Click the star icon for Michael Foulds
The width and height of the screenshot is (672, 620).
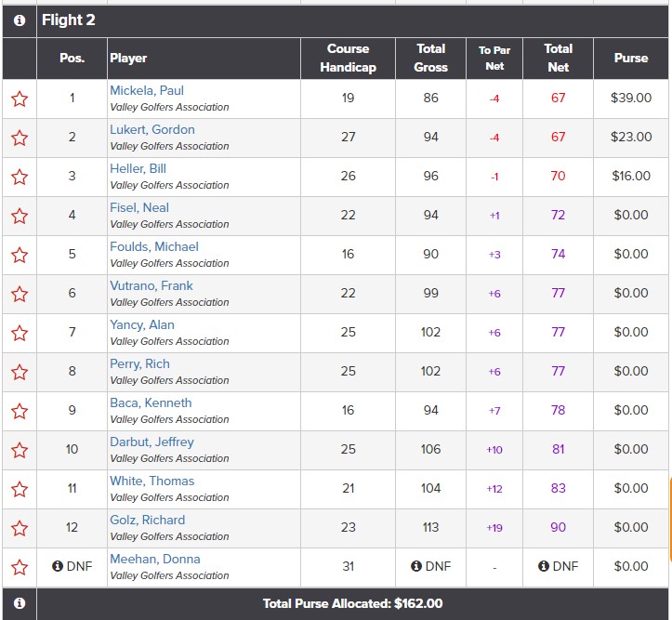point(20,255)
